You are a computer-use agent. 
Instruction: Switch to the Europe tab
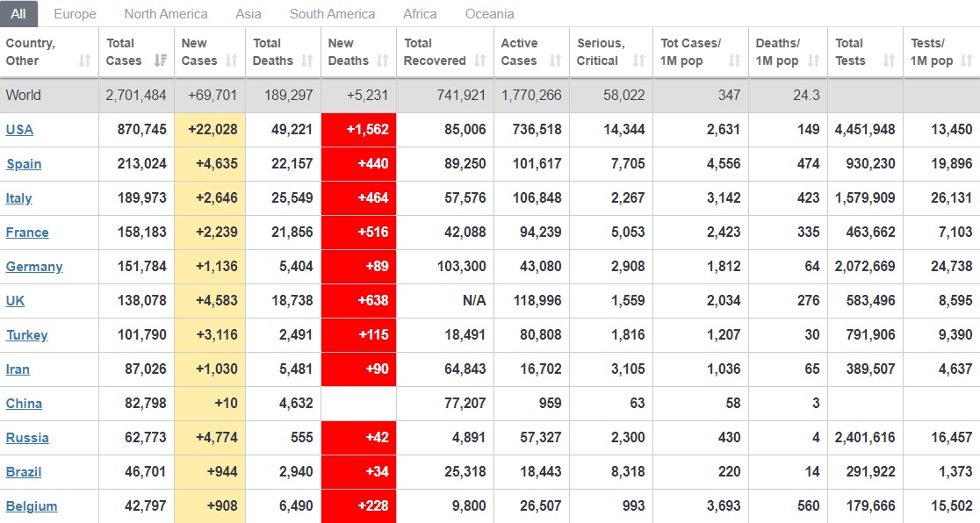click(75, 14)
